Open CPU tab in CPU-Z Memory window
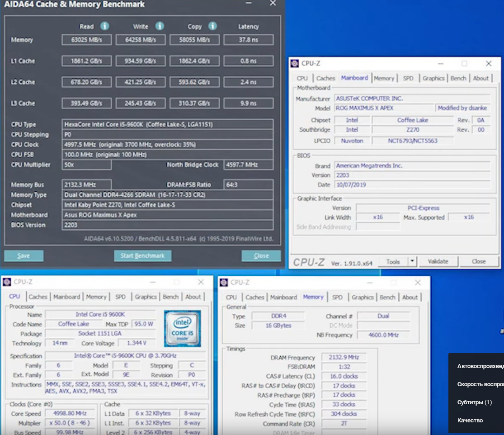Viewport: 504px width, 435px height. 231,298
